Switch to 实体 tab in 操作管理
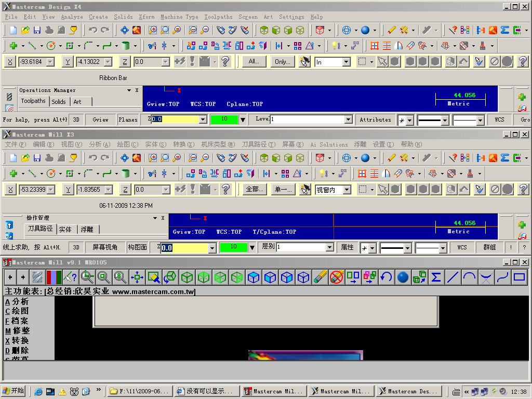 (x=65, y=229)
